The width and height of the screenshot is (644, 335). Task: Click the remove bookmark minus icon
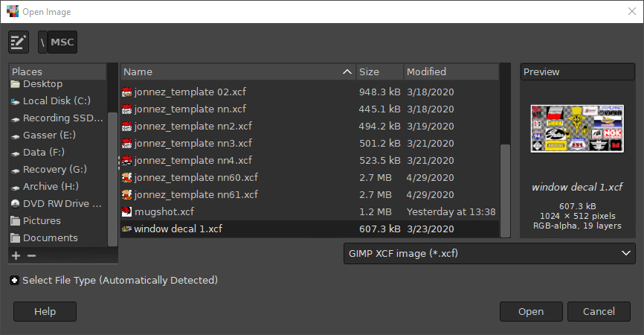31,255
